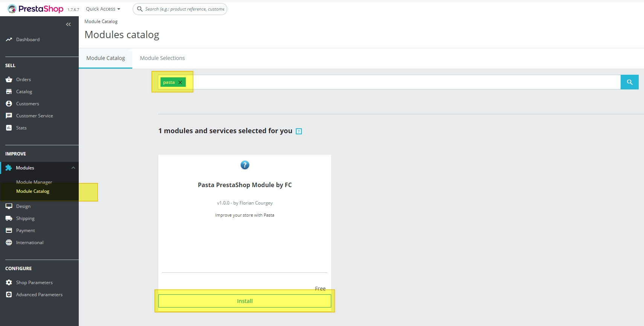This screenshot has width=644, height=326.
Task: Click the International globe icon
Action: (x=9, y=243)
